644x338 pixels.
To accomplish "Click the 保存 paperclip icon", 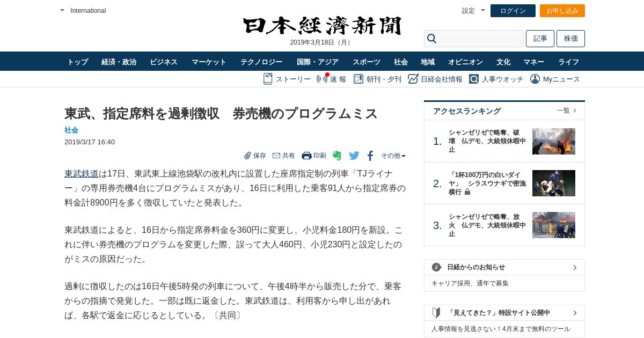I will pos(247,156).
